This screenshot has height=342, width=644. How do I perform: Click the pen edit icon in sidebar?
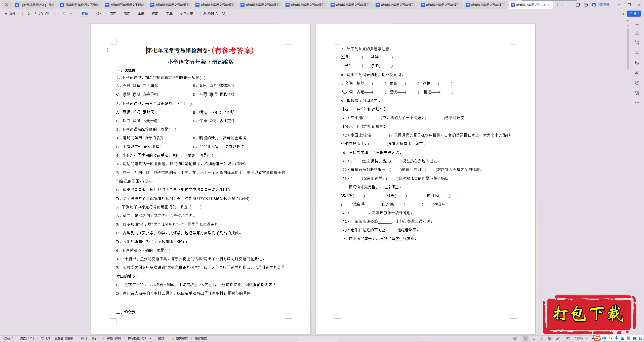click(637, 33)
